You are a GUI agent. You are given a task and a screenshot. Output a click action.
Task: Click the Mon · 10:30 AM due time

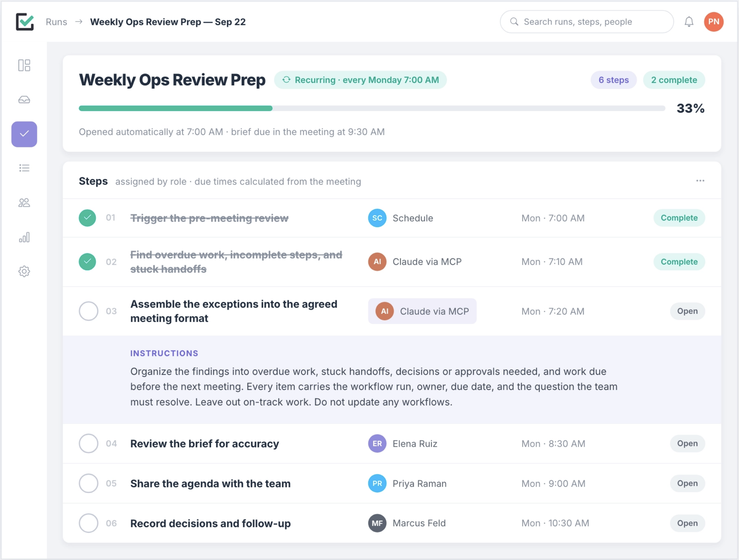pos(555,523)
